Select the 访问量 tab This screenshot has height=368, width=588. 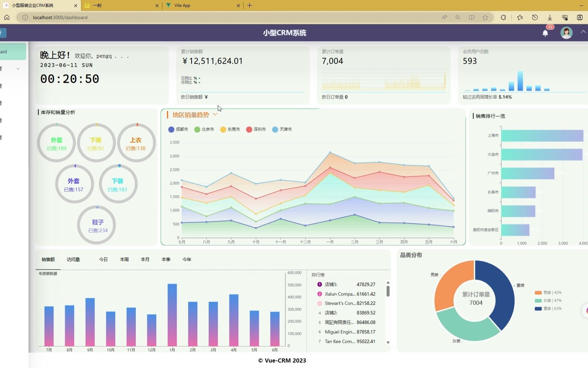[x=73, y=260]
